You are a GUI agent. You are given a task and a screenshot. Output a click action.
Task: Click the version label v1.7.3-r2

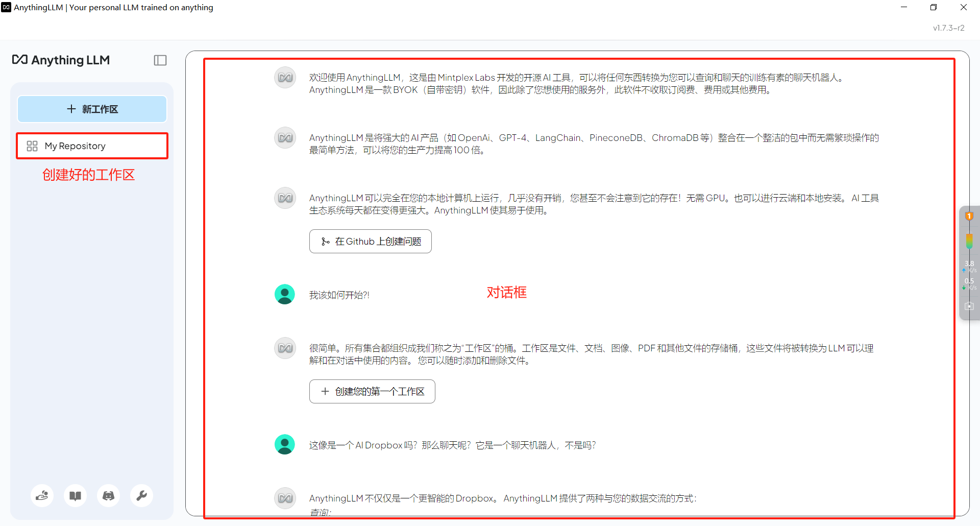pos(948,28)
